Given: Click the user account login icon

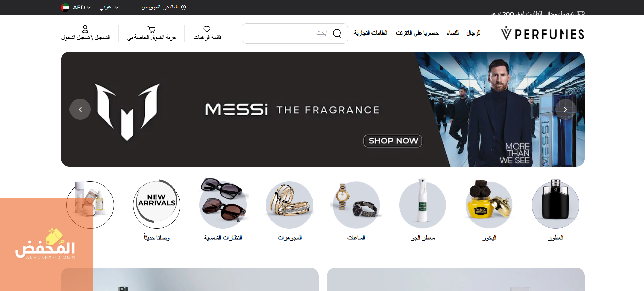Looking at the screenshot, I should tap(85, 29).
